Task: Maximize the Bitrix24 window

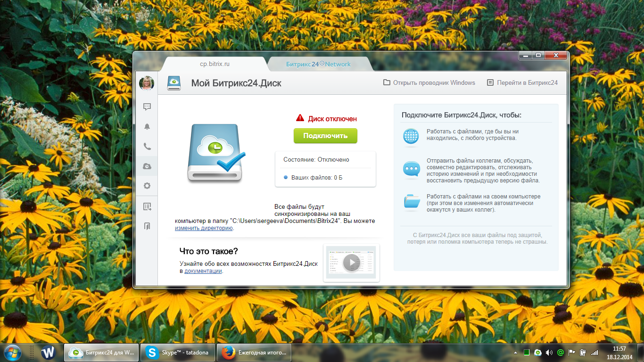Action: coord(538,55)
